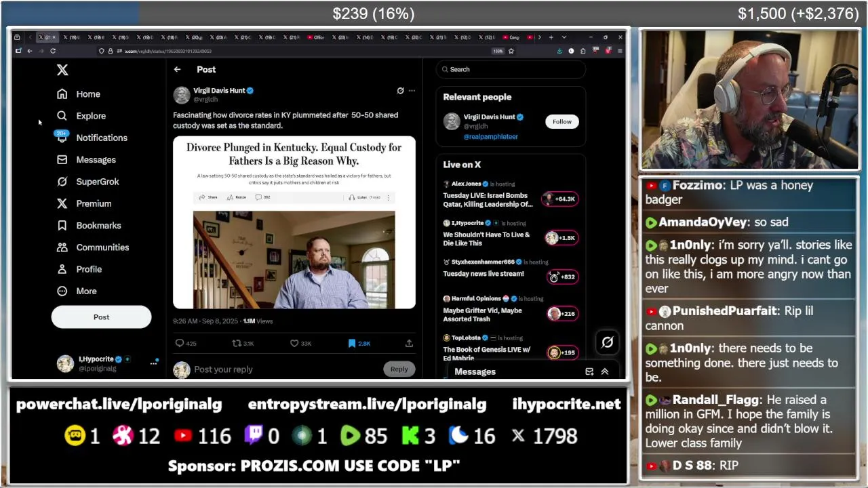This screenshot has height=488, width=868.
Task: Open the X logo home link
Action: [62, 70]
